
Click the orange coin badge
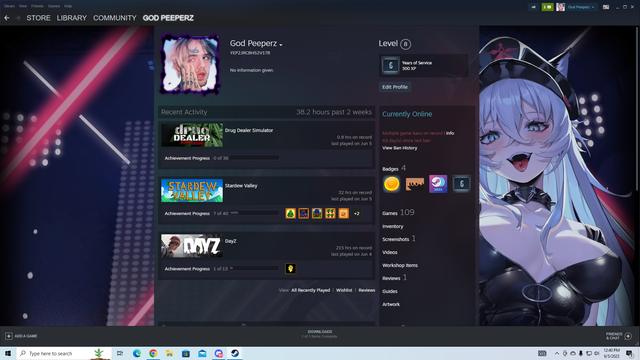391,184
